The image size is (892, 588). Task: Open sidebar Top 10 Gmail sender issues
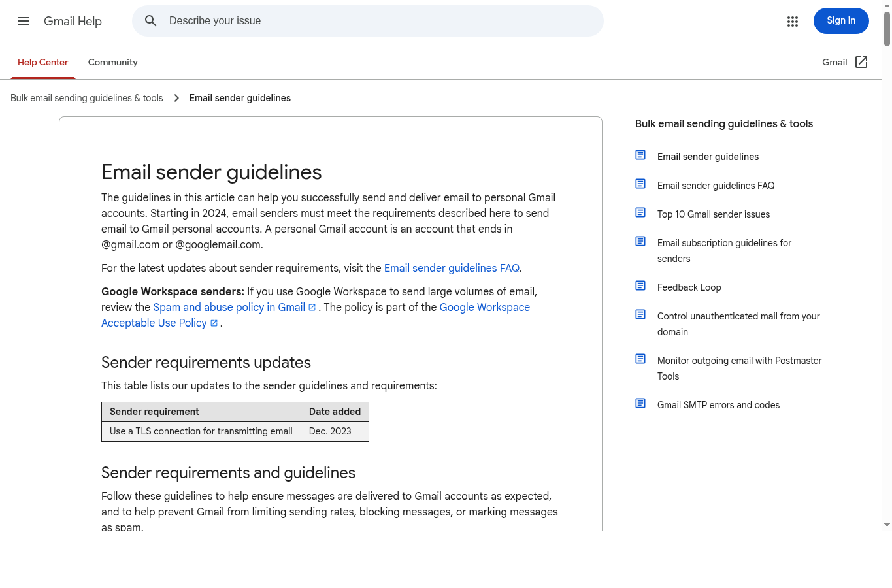[x=714, y=214]
